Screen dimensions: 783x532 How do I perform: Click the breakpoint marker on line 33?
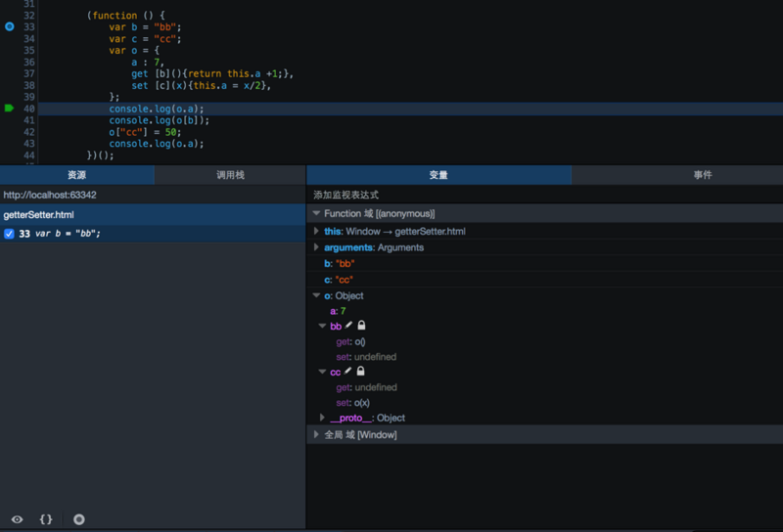[10, 26]
